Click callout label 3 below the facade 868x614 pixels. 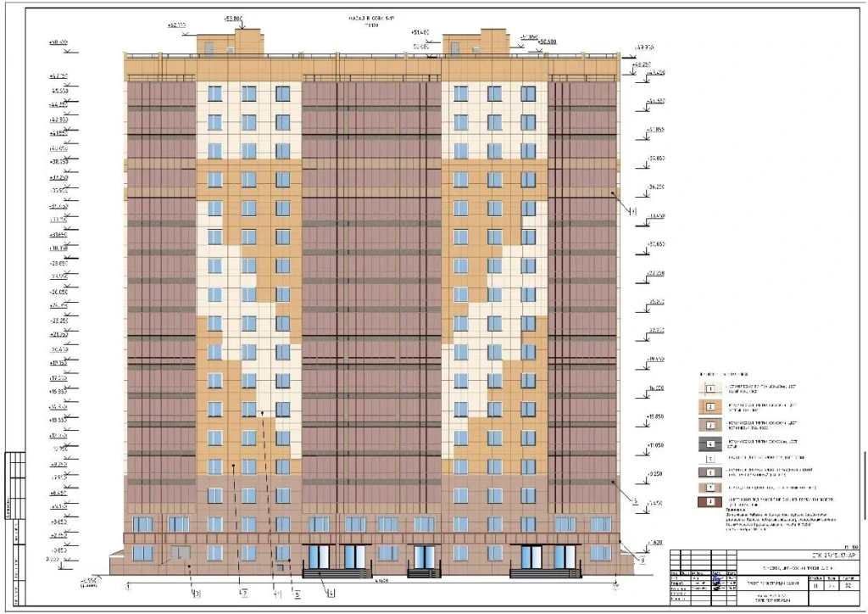click(x=197, y=594)
